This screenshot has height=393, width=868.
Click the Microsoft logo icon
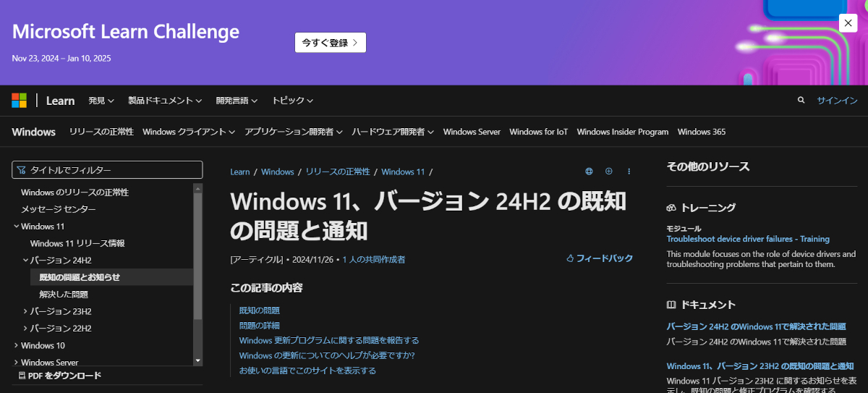click(20, 101)
